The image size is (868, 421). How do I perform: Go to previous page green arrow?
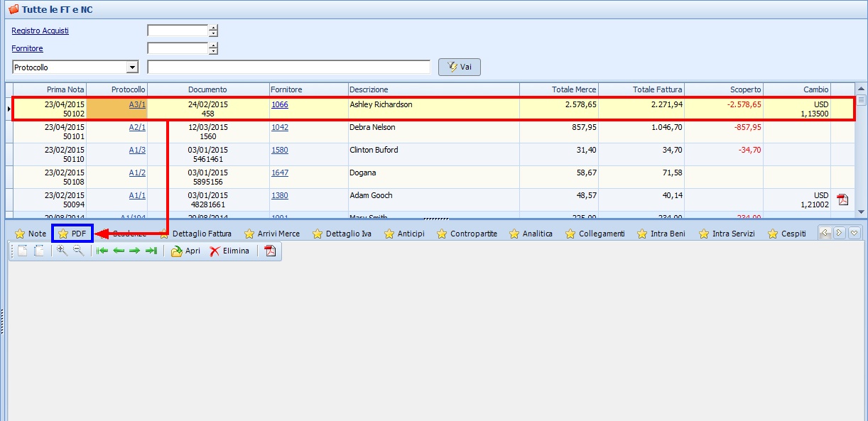(x=119, y=251)
